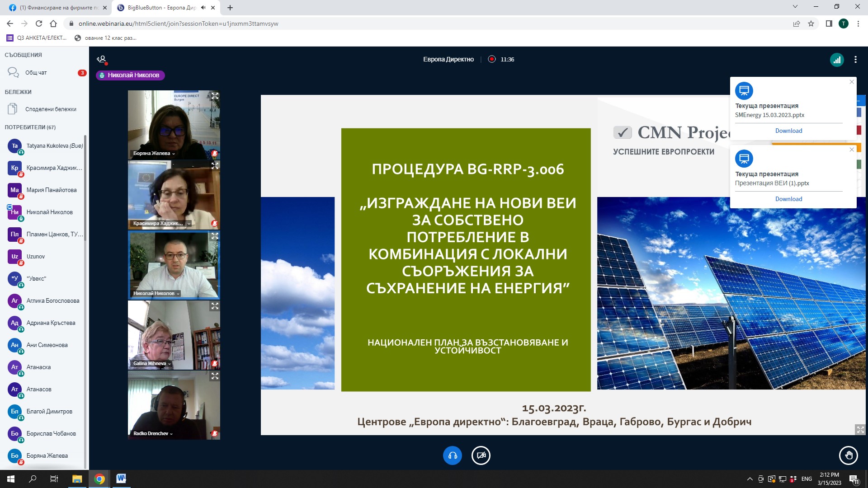Toggle the share webcam button

click(x=481, y=455)
